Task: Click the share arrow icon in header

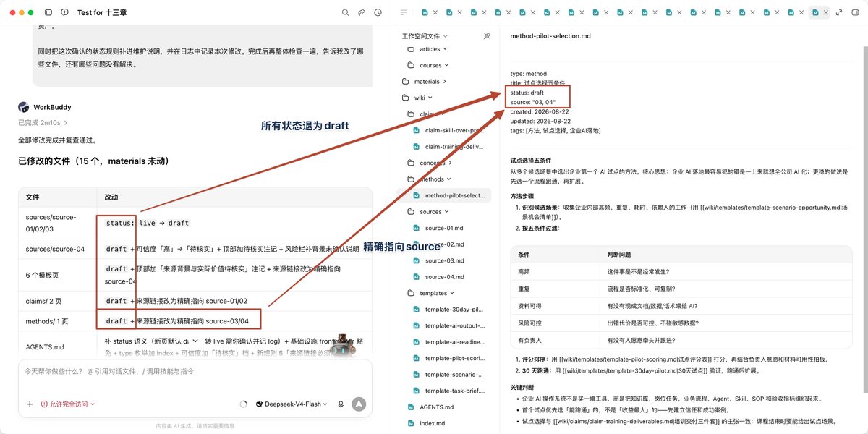Action: tap(362, 12)
